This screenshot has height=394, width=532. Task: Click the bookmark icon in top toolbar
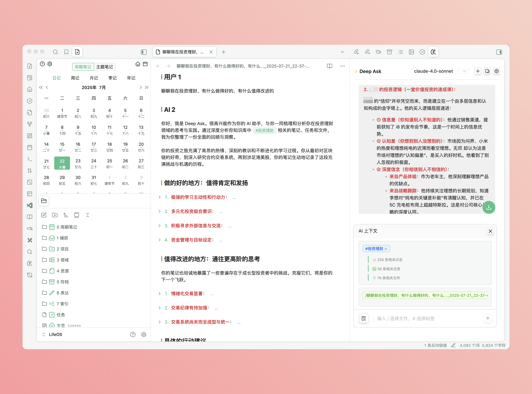(66, 52)
